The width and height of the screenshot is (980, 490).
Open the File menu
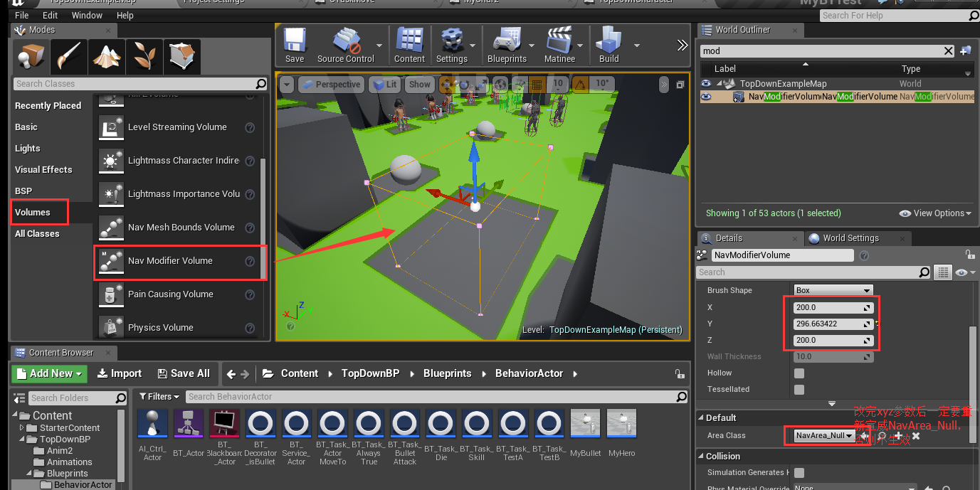pos(22,15)
